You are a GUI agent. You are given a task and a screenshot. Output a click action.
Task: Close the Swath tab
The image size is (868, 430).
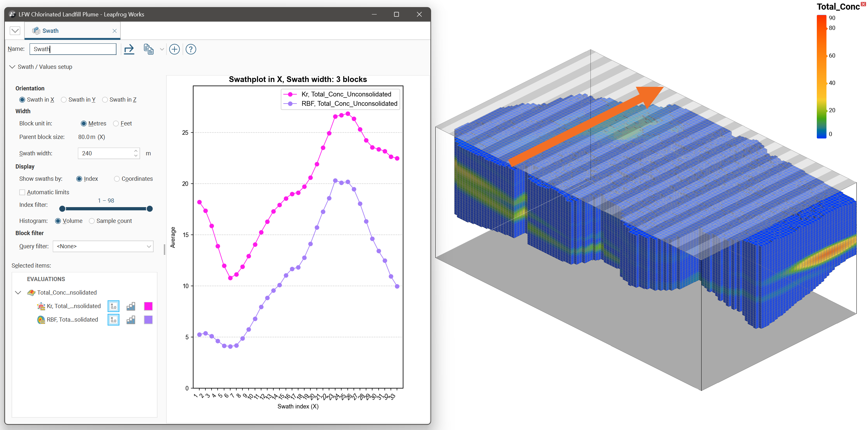(x=115, y=31)
